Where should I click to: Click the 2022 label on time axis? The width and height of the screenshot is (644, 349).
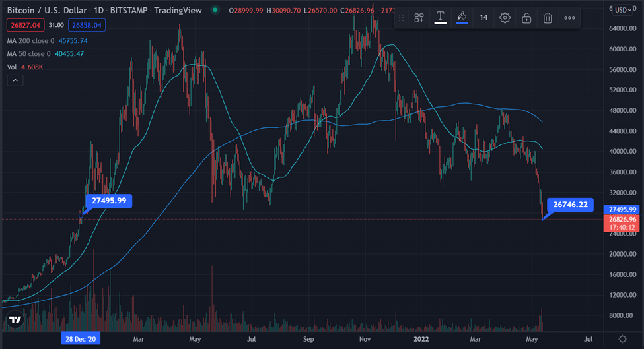point(421,339)
